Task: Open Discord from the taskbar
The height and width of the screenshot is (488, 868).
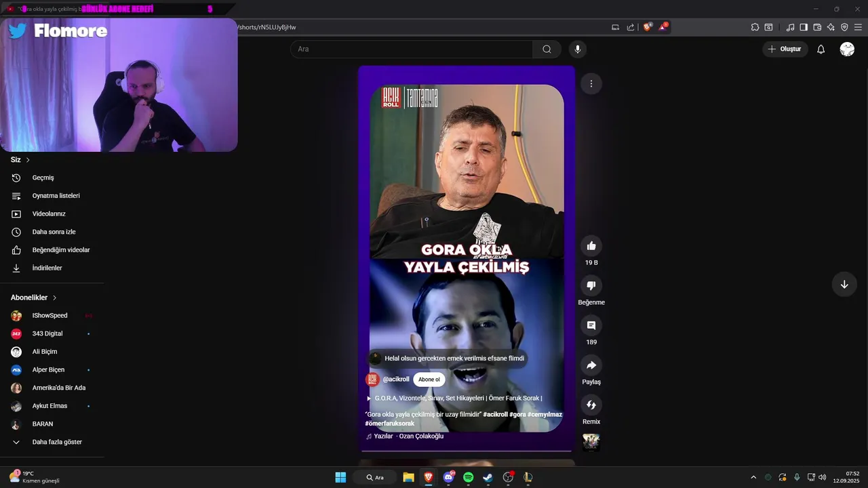Action: (x=448, y=477)
